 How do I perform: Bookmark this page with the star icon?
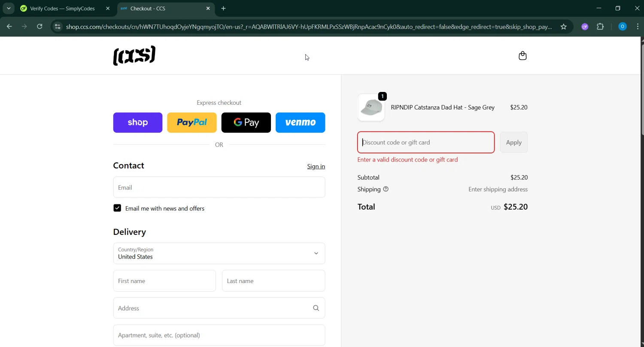click(564, 27)
